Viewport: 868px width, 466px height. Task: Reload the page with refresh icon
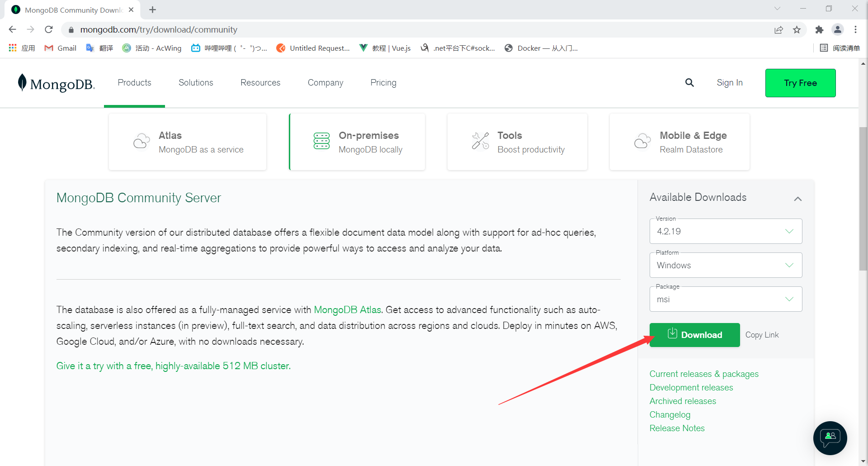pyautogui.click(x=49, y=29)
